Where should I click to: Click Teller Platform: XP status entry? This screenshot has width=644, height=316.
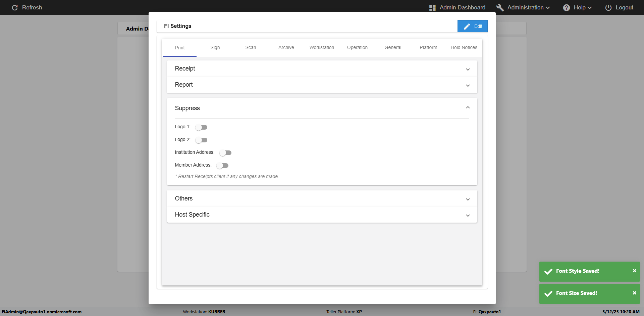[x=344, y=312]
